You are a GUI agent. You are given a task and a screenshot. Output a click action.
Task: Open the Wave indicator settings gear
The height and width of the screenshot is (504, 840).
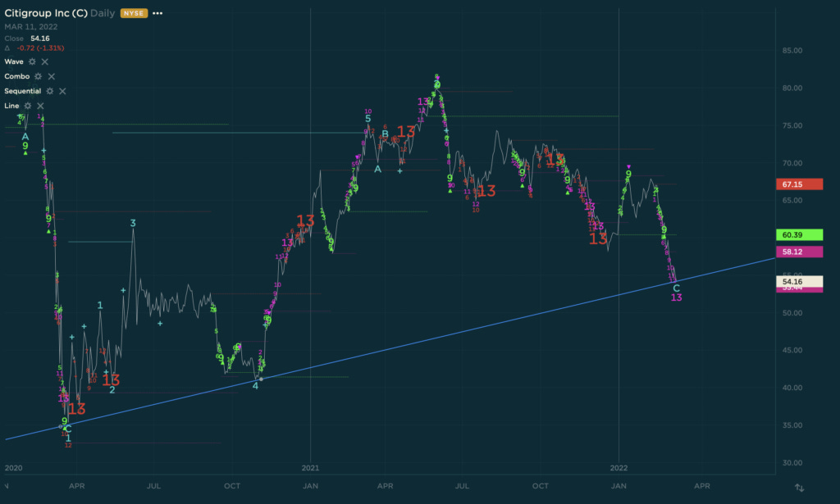pos(32,62)
